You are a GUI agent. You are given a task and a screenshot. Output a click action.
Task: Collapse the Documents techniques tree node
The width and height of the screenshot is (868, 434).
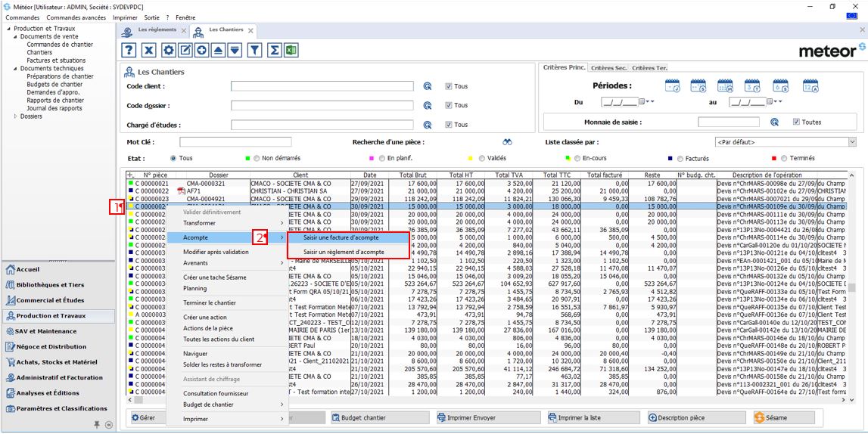pos(15,69)
